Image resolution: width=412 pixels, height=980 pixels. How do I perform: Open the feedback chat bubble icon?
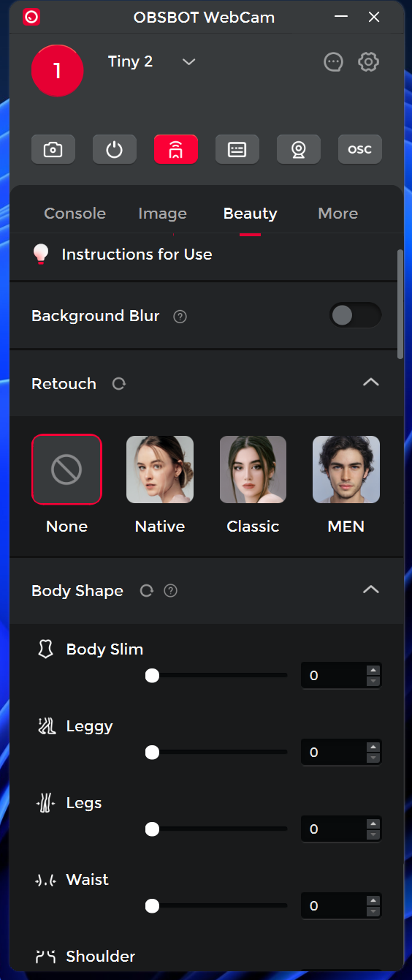[x=333, y=62]
